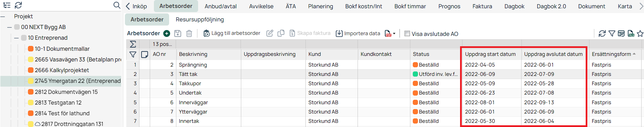The height and width of the screenshot is (127, 644).
Task: Collapse the 10 Entreprenad tree node
Action: (x=17, y=38)
